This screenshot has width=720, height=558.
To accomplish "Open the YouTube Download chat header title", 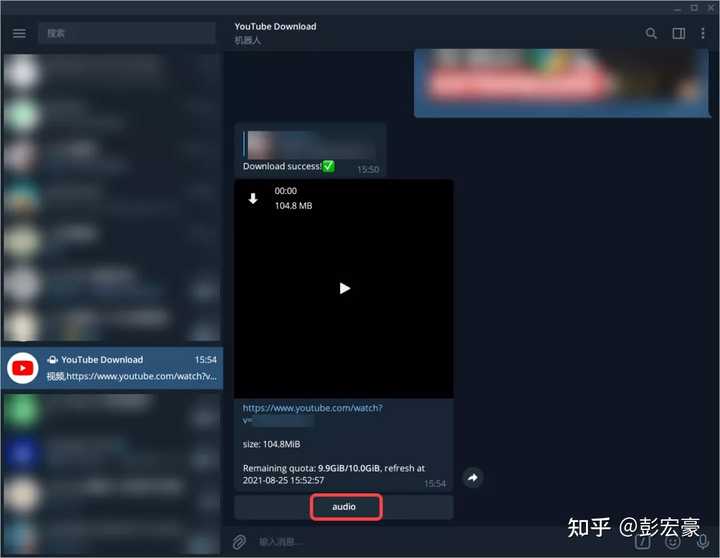I will [275, 27].
